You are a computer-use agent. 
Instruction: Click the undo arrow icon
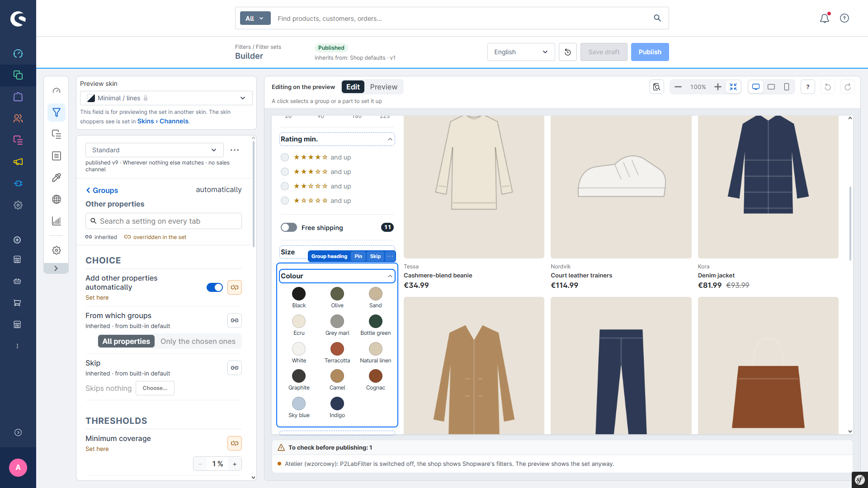[828, 87]
